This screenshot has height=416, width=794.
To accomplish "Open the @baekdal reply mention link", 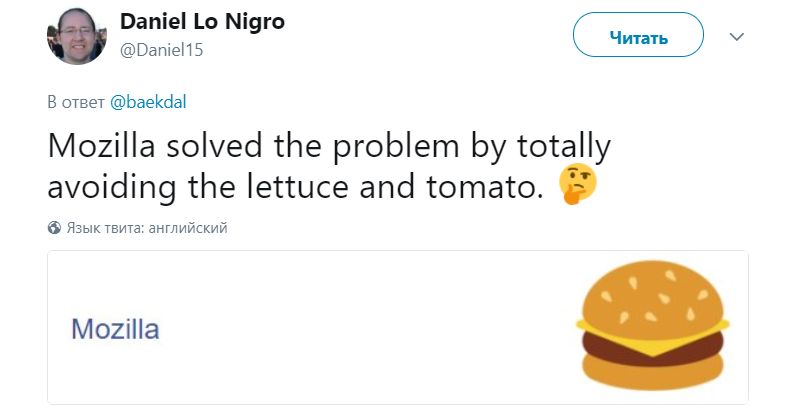I will click(x=148, y=101).
